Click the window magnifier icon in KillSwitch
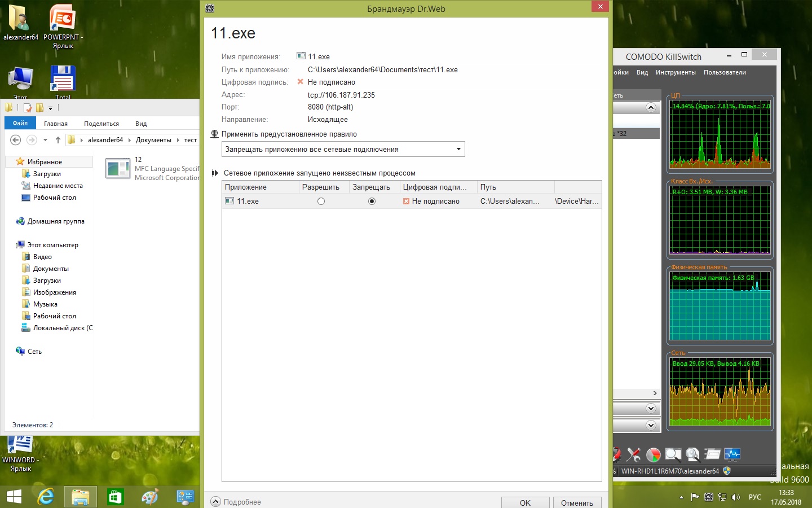Image resolution: width=812 pixels, height=508 pixels. (673, 454)
